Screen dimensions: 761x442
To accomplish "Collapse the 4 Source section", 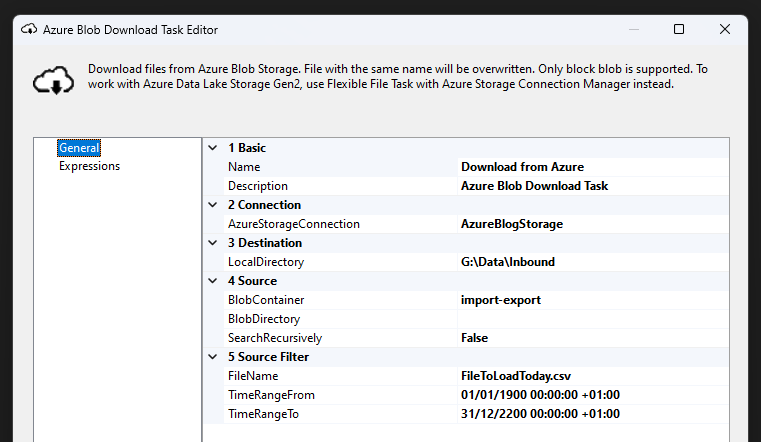I will click(212, 281).
